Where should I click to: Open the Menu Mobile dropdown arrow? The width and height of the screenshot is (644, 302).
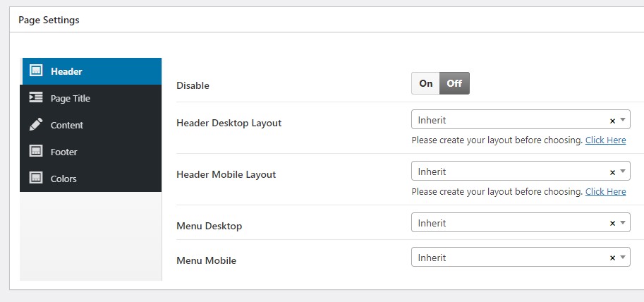click(623, 258)
